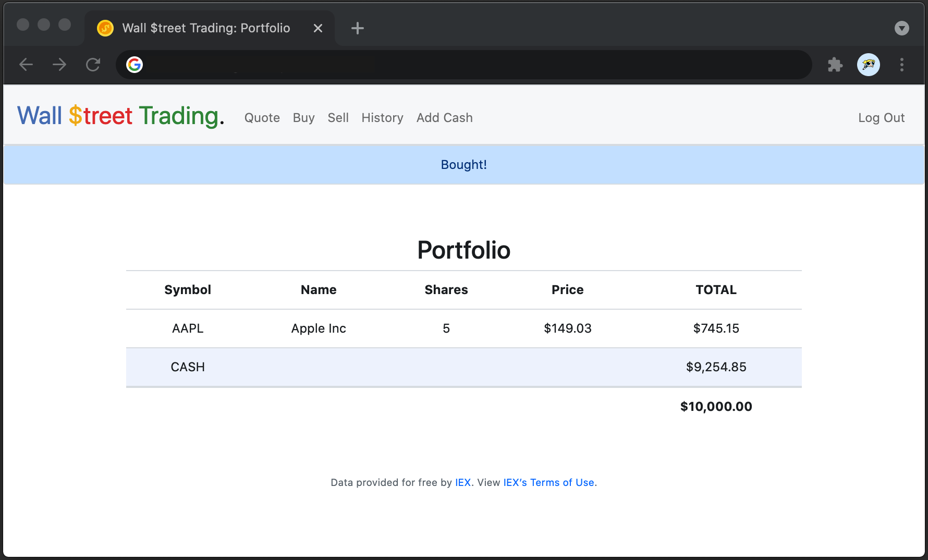Click the Bought! alert banner text

tap(464, 165)
